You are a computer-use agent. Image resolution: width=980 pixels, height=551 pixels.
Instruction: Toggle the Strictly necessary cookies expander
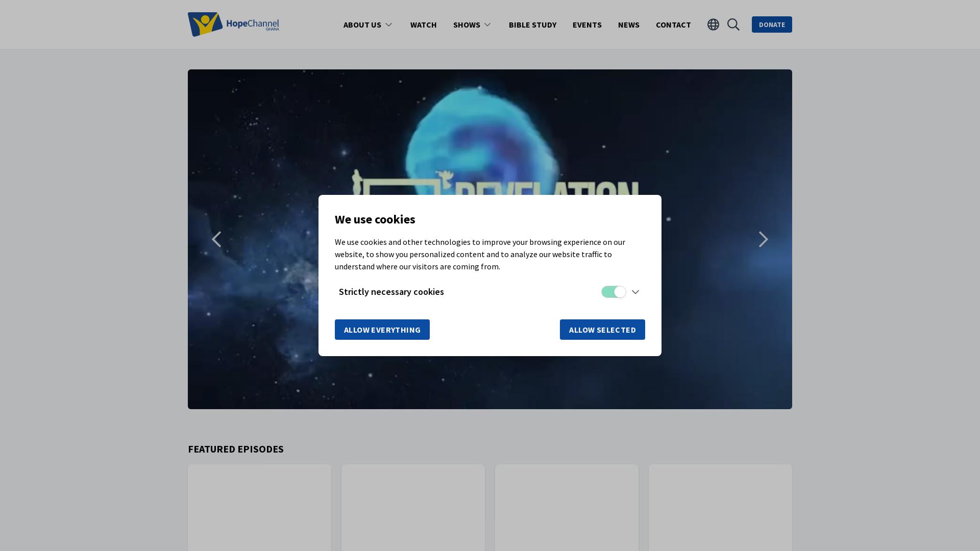point(635,291)
